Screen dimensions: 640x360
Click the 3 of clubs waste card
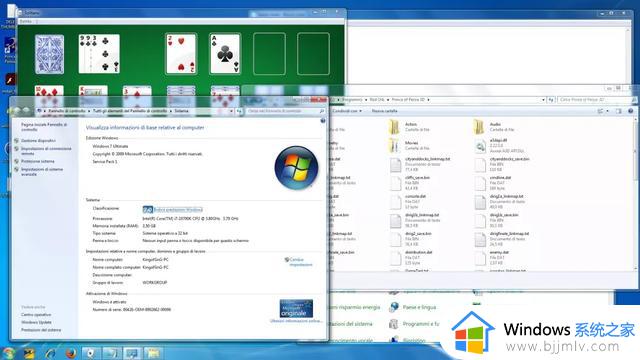(106, 54)
